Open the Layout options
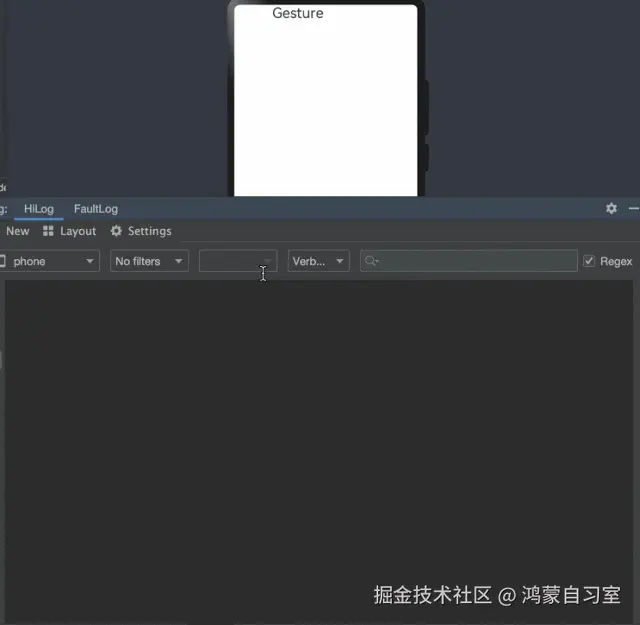Viewport: 640px width, 625px height. [70, 231]
